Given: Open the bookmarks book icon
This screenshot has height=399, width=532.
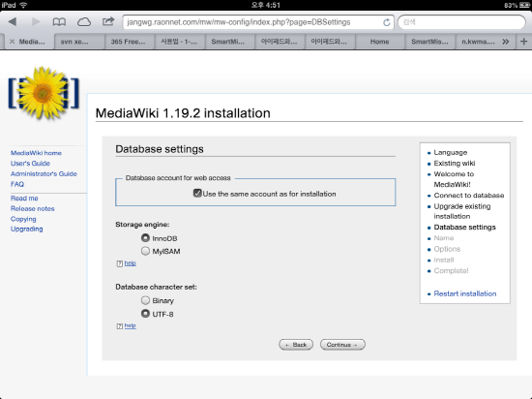Looking at the screenshot, I should [x=59, y=22].
